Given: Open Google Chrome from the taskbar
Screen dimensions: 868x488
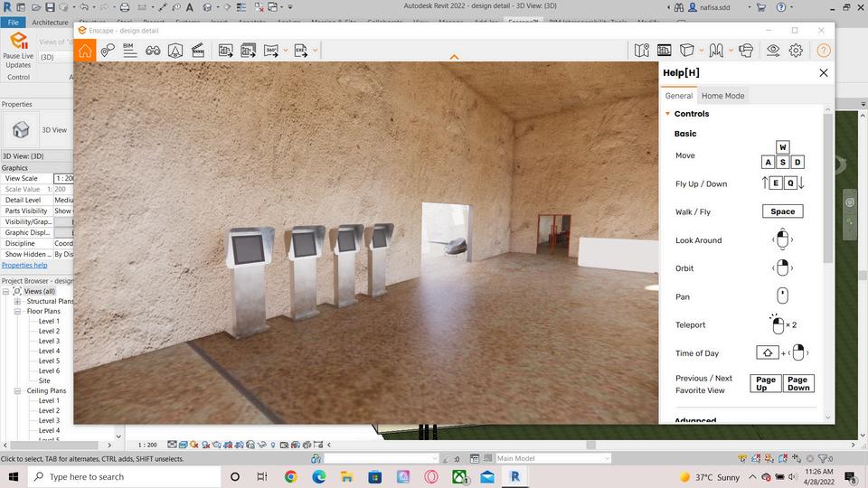Looking at the screenshot, I should click(290, 476).
